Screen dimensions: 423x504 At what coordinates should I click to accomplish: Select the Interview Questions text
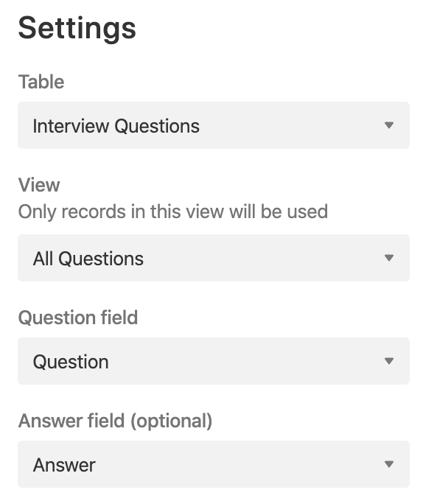(116, 126)
